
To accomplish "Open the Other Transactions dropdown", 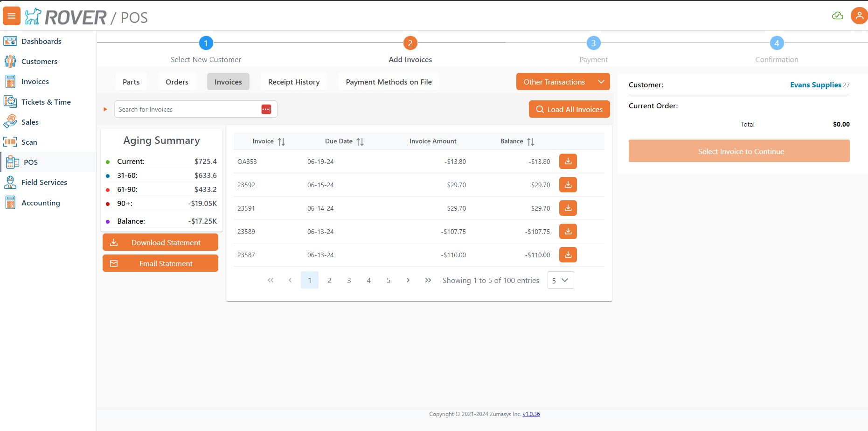I will coord(562,81).
